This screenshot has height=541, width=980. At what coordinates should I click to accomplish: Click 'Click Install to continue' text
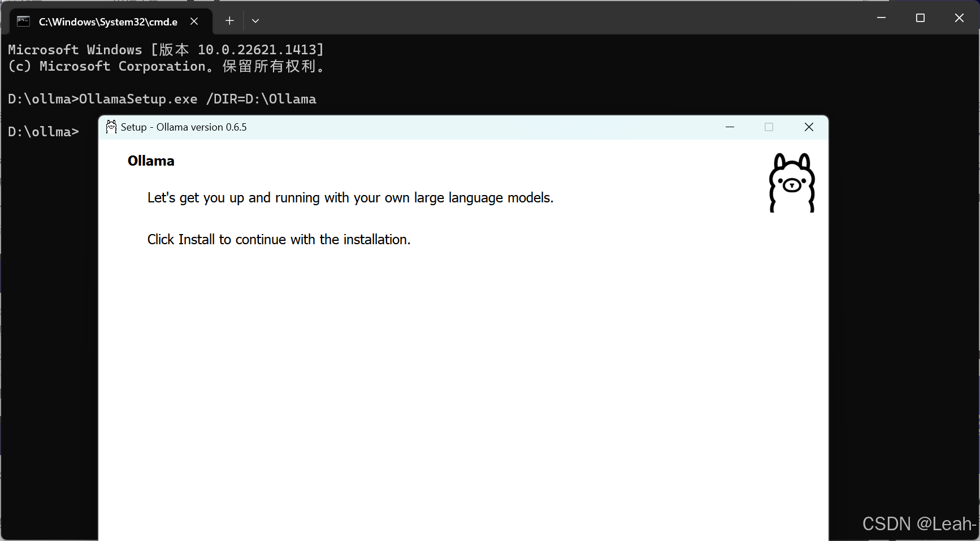(x=279, y=240)
